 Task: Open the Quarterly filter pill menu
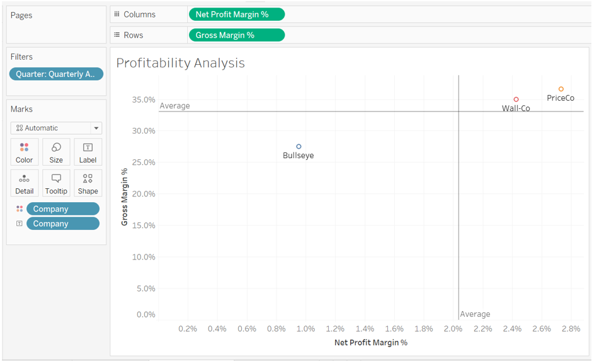coord(56,74)
